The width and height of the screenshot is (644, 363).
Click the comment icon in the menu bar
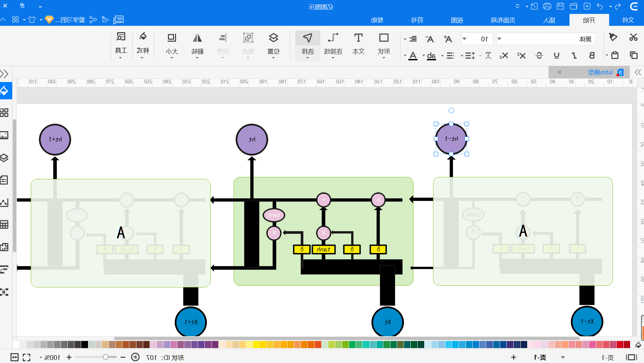click(x=119, y=20)
